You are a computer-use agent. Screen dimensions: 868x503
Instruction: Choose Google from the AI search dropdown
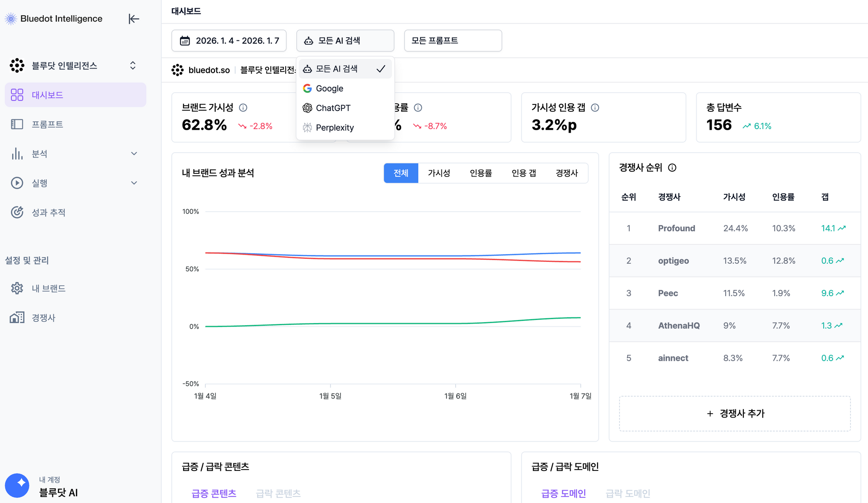point(329,88)
